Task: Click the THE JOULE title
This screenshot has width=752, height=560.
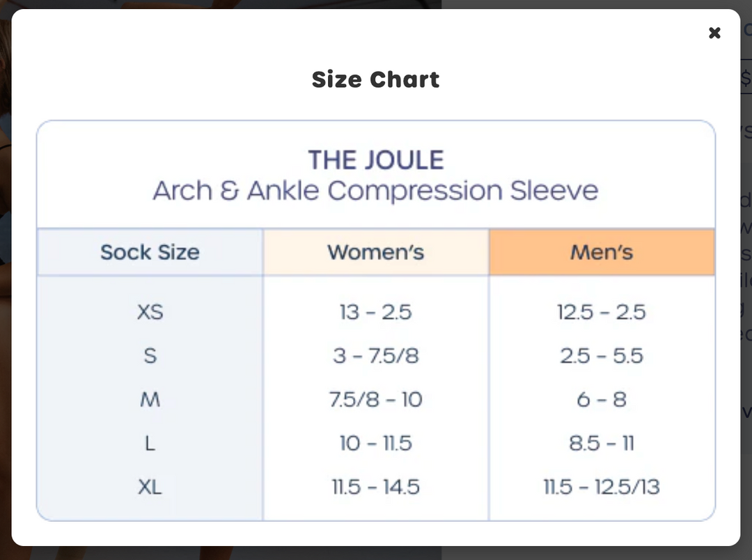Action: click(x=376, y=160)
